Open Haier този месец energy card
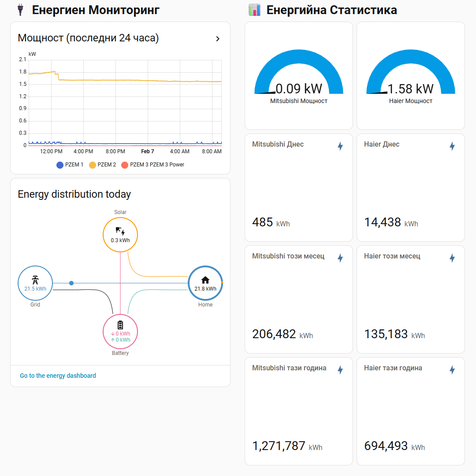 [x=411, y=299]
